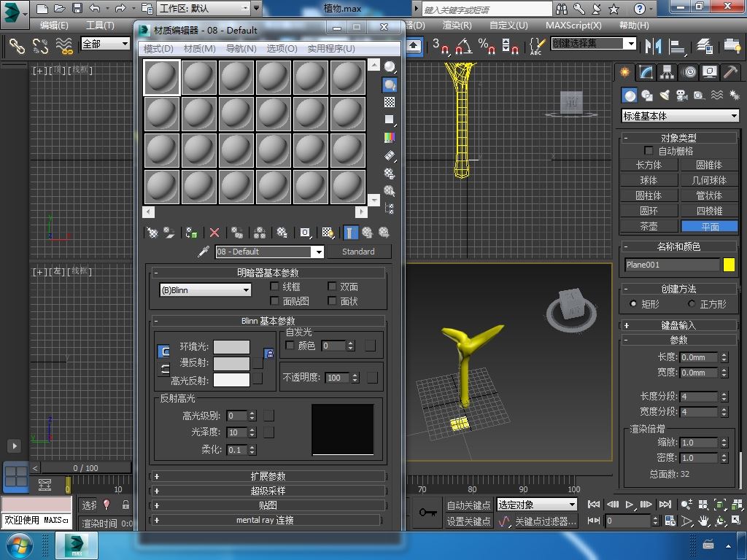Open the MAXScript(X) menu

tap(573, 26)
